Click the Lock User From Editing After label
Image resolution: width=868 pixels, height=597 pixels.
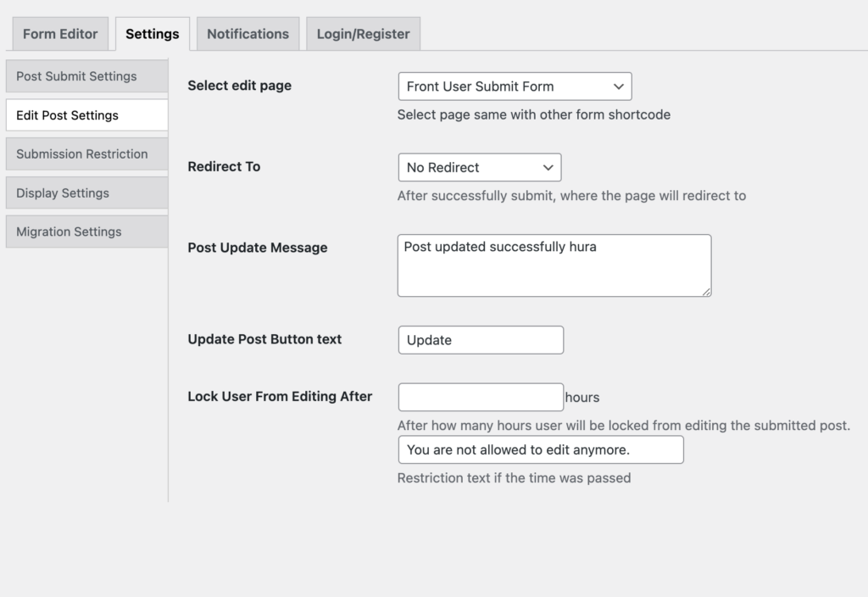(280, 396)
